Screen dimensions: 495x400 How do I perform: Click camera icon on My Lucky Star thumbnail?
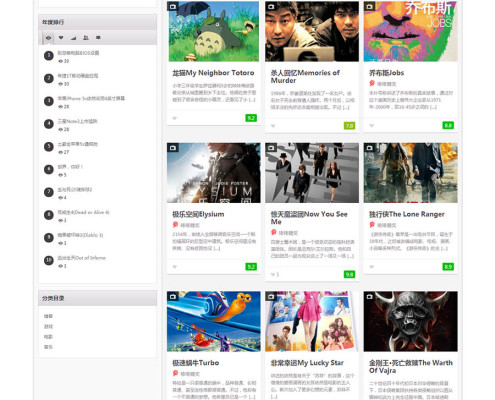pos(271,296)
